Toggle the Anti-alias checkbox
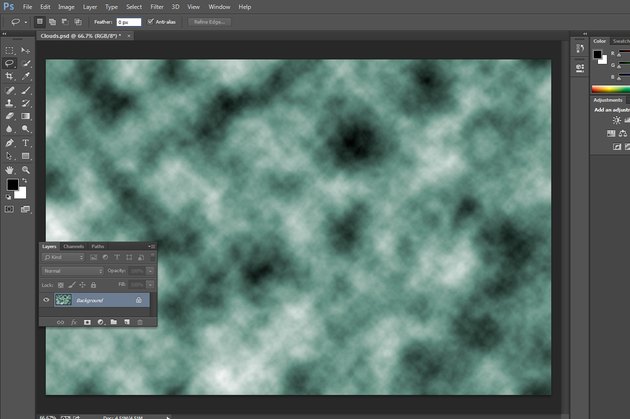Image resolution: width=630 pixels, height=419 pixels. point(151,21)
